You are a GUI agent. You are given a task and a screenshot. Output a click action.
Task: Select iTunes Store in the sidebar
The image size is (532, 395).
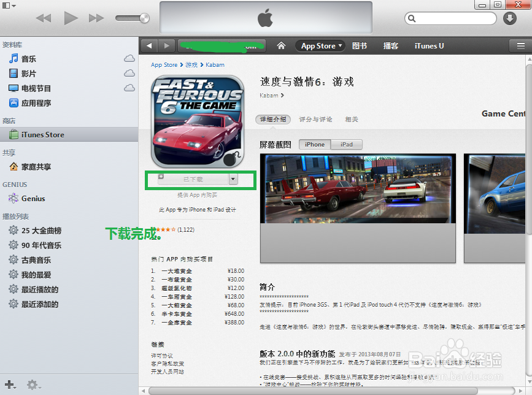69,134
